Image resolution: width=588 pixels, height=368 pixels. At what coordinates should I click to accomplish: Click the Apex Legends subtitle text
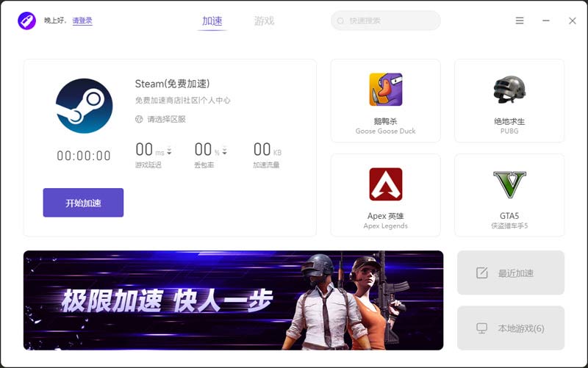385,226
